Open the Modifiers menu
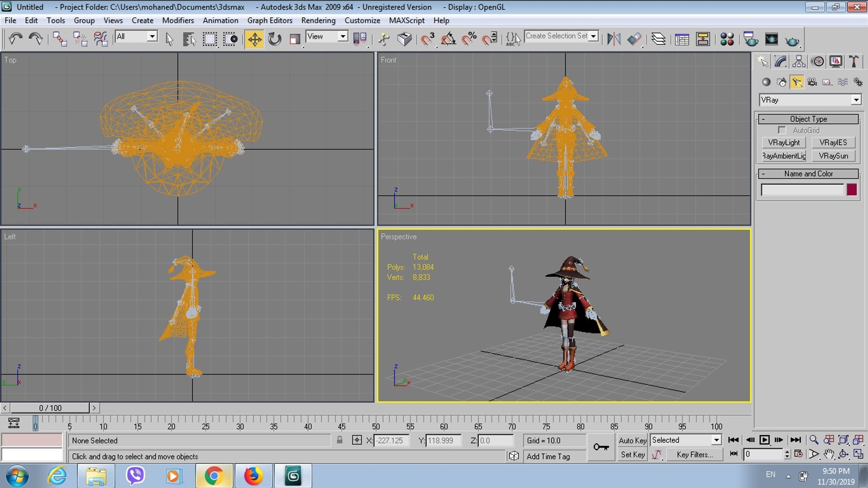 click(178, 20)
